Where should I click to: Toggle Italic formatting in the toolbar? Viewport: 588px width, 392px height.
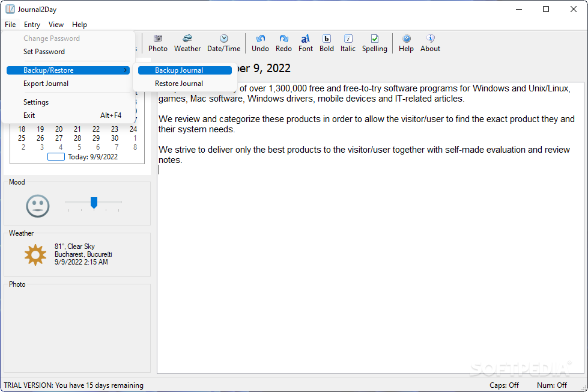(x=348, y=43)
